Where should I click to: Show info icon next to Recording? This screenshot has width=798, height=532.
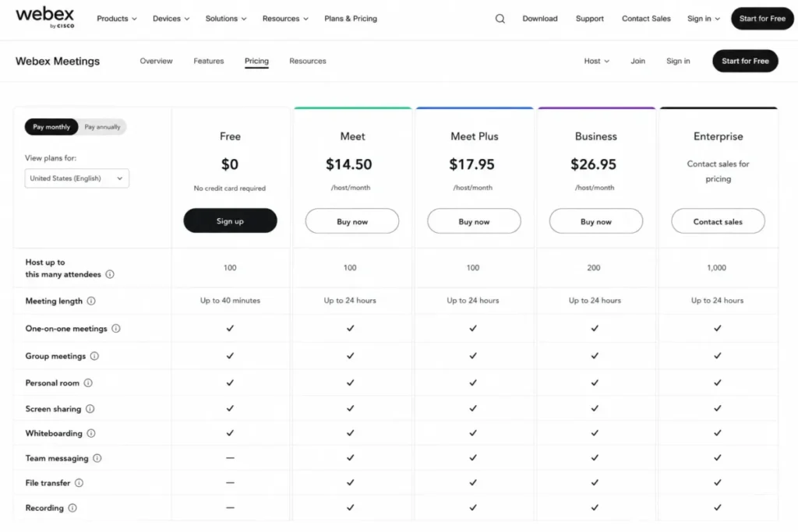(x=72, y=508)
